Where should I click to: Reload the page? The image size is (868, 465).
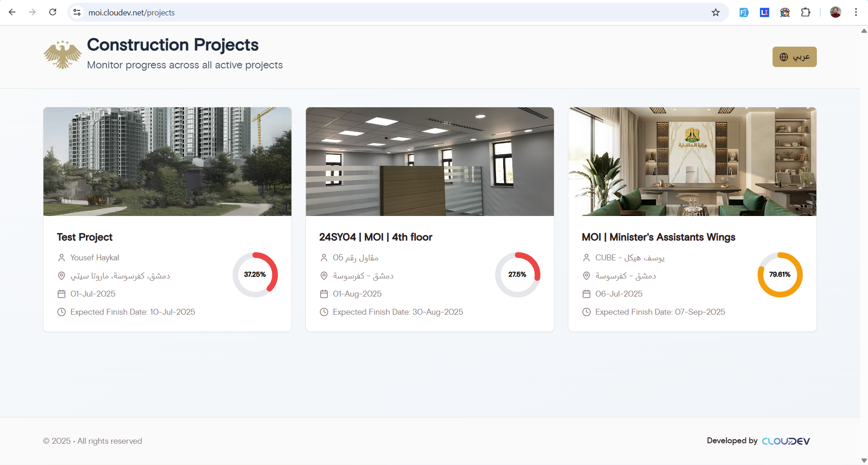coord(53,12)
